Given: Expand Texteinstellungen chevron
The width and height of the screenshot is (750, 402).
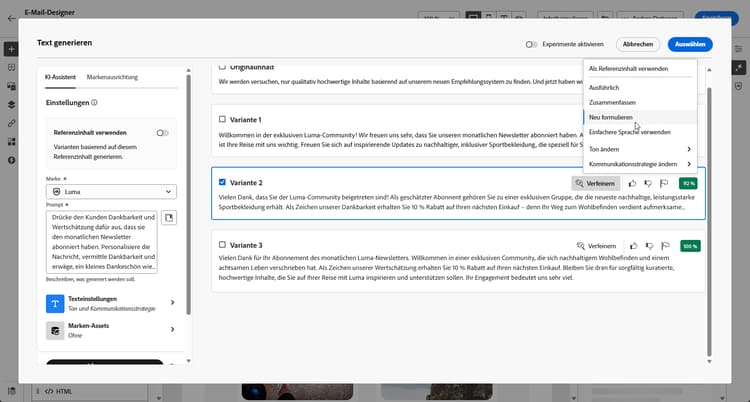Looking at the screenshot, I should [x=172, y=302].
